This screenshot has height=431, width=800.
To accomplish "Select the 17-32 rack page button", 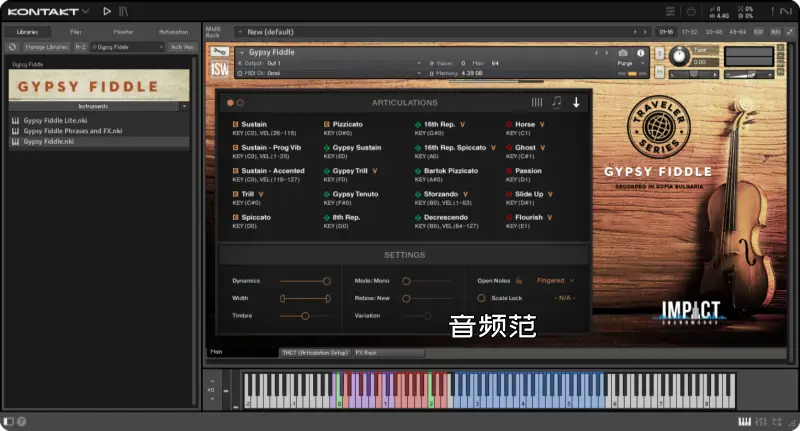I will 689,31.
